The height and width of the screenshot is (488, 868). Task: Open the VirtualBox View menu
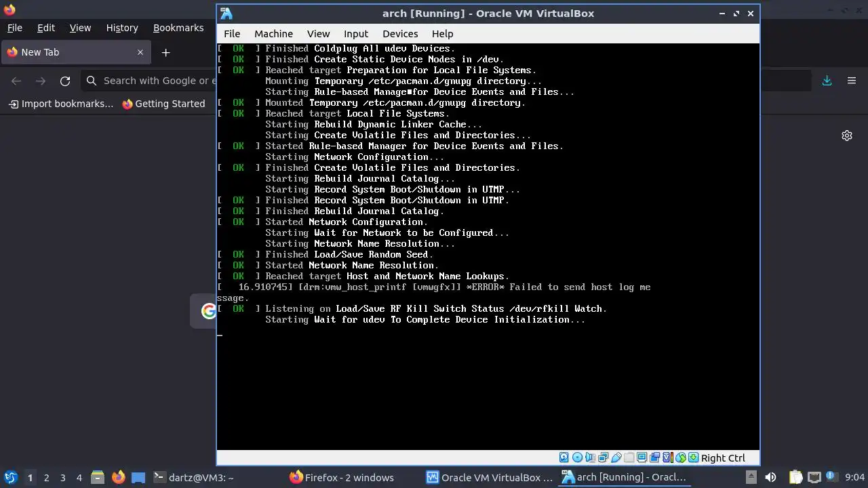pos(318,34)
